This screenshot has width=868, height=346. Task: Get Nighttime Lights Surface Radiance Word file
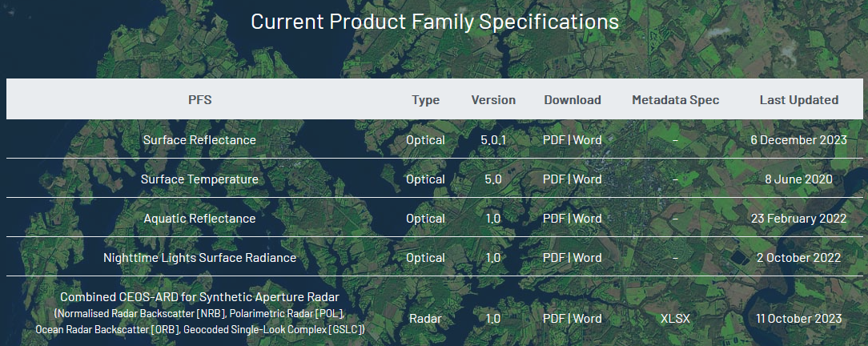pyautogui.click(x=587, y=258)
